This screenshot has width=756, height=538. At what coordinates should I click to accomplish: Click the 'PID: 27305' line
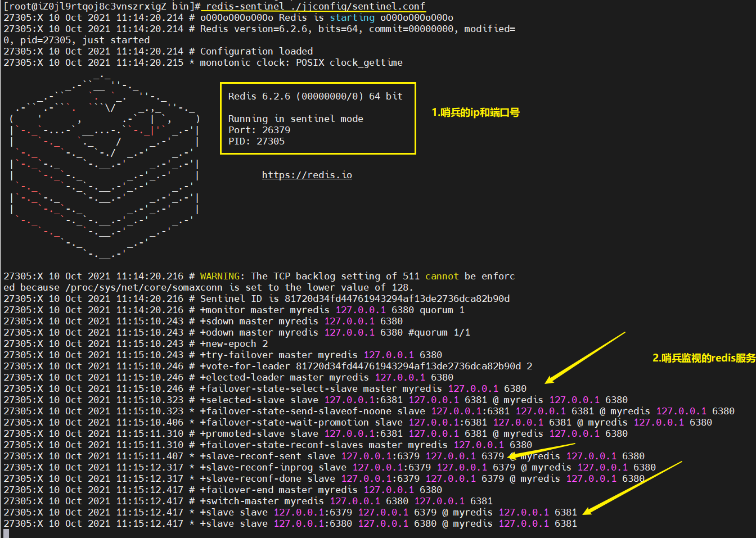pos(256,141)
